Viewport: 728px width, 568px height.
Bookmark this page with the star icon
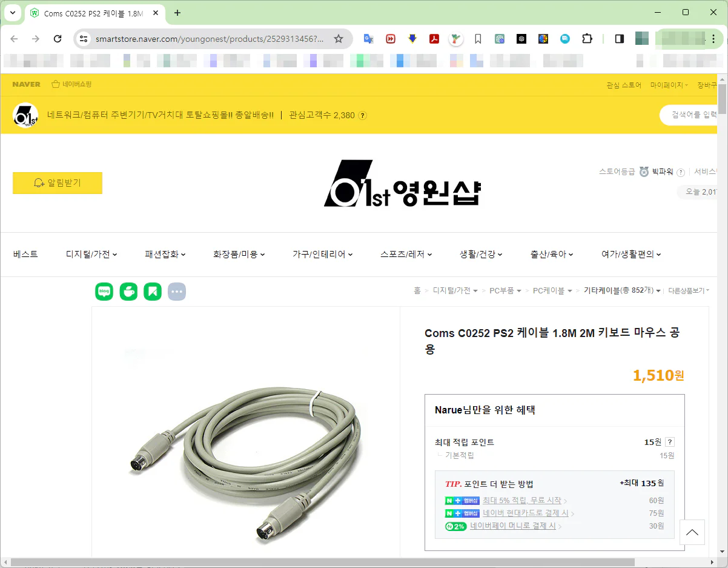[339, 39]
